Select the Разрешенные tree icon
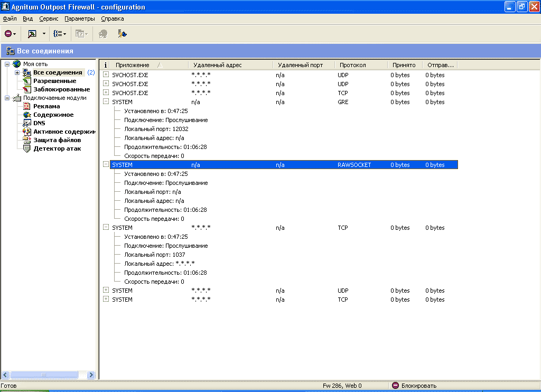541x392 pixels. 27,81
